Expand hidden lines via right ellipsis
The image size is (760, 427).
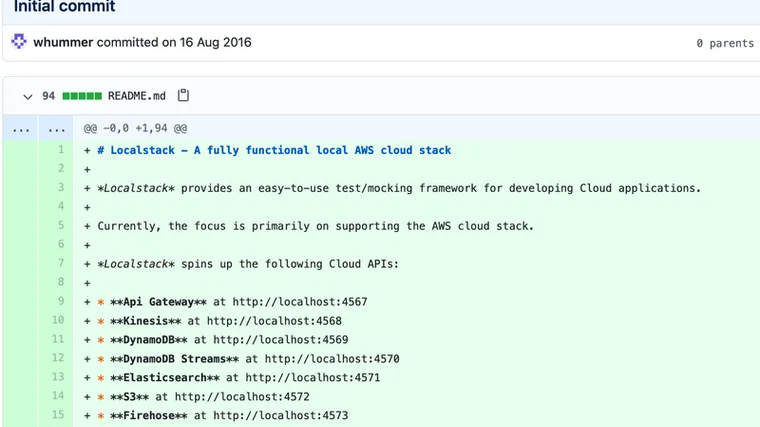[57, 129]
